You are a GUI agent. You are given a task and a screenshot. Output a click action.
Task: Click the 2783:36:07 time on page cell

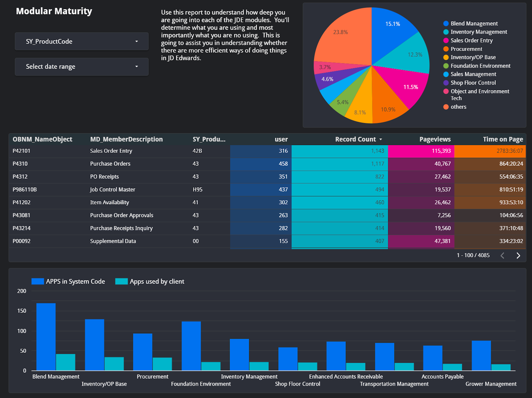[x=490, y=151]
